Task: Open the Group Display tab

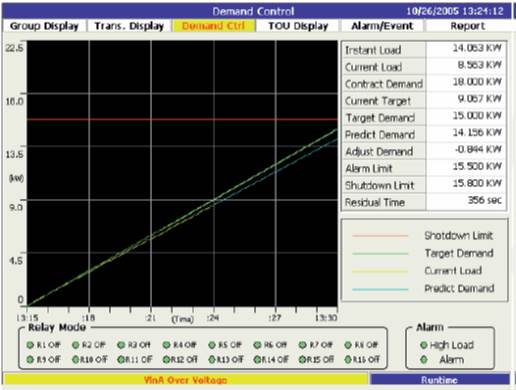Action: pos(44,26)
